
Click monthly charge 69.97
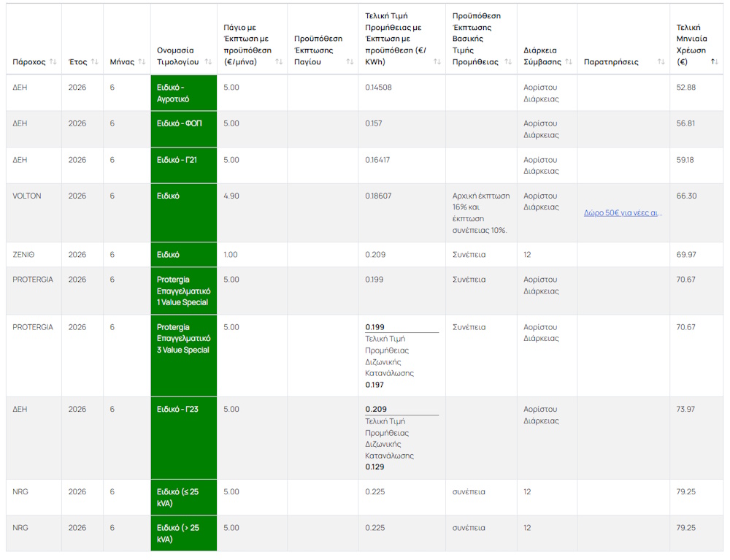coord(686,255)
